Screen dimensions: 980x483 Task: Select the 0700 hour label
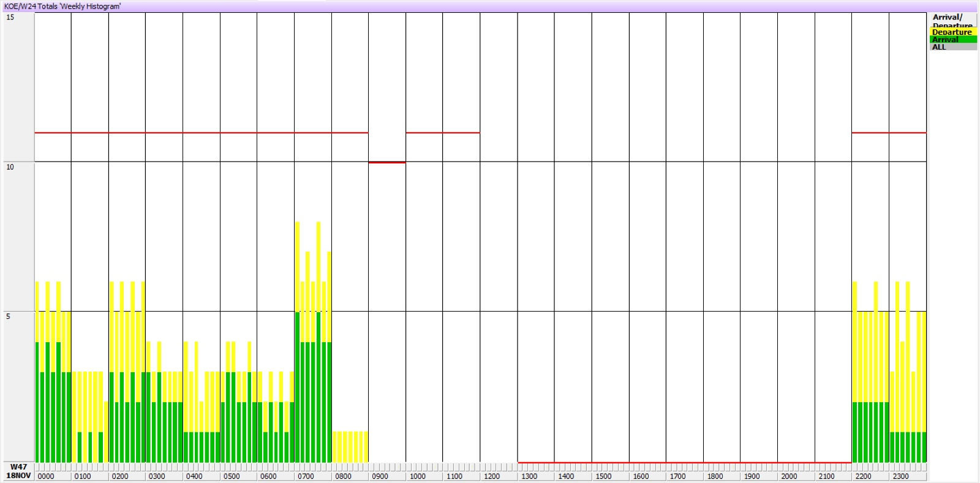(x=306, y=476)
